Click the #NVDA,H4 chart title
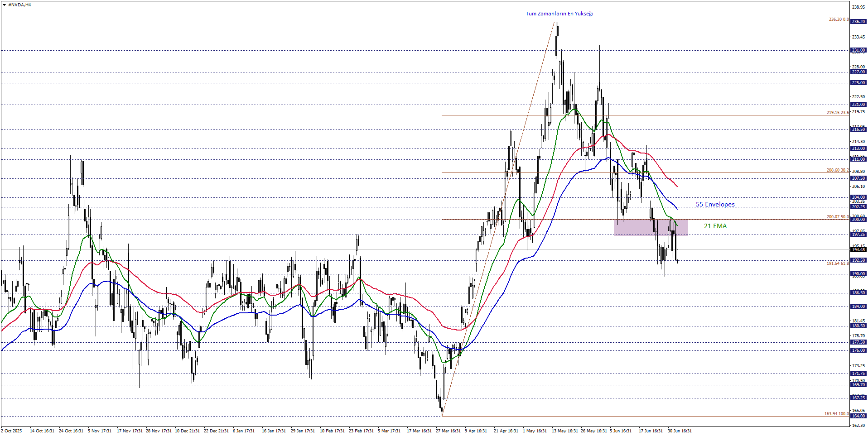 coord(19,5)
